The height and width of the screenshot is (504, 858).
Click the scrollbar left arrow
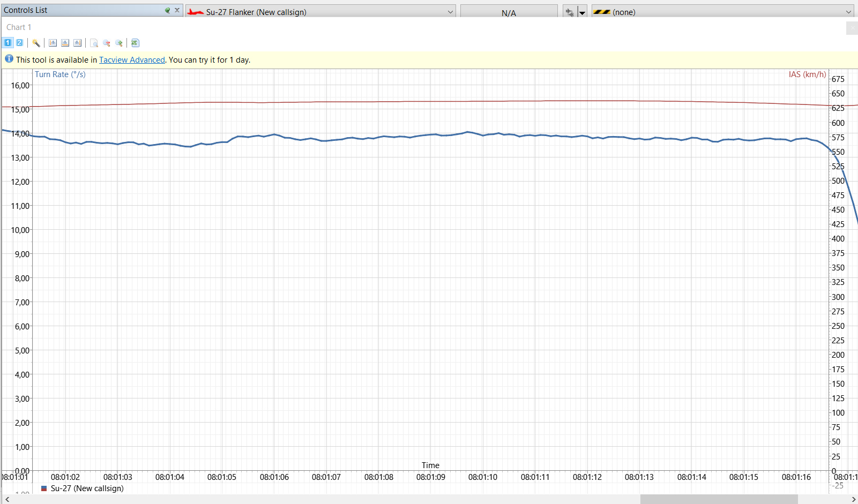tap(7, 499)
